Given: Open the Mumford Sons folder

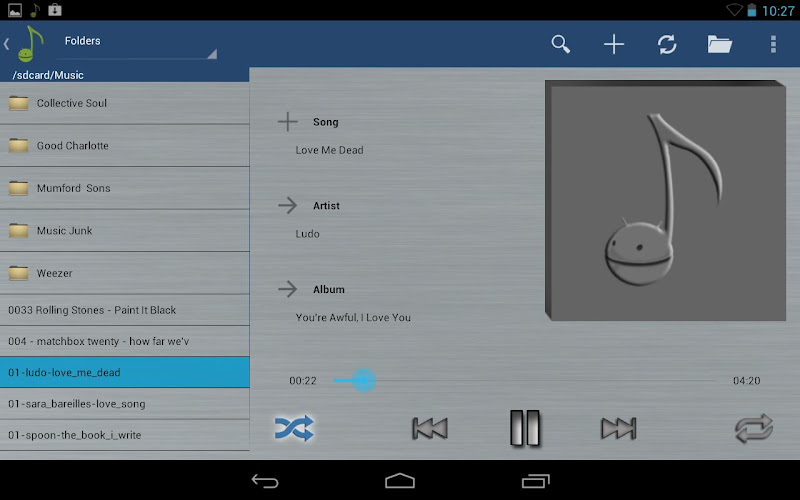Looking at the screenshot, I should (x=124, y=188).
